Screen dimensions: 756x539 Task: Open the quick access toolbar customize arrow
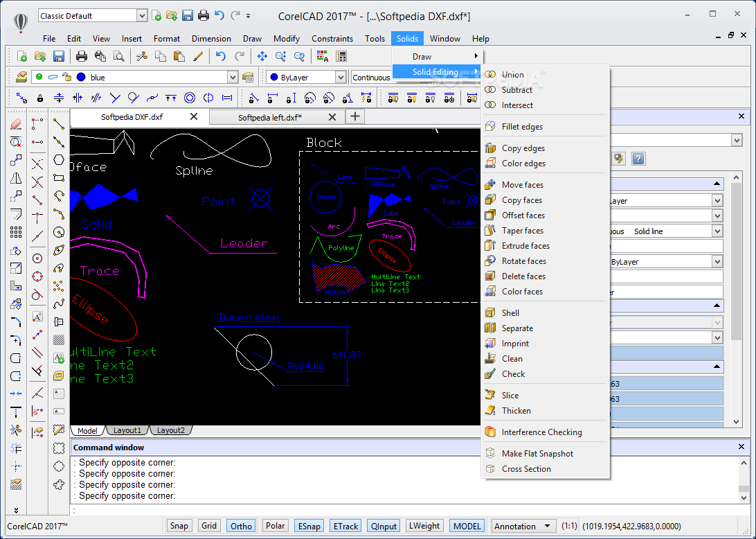click(249, 16)
